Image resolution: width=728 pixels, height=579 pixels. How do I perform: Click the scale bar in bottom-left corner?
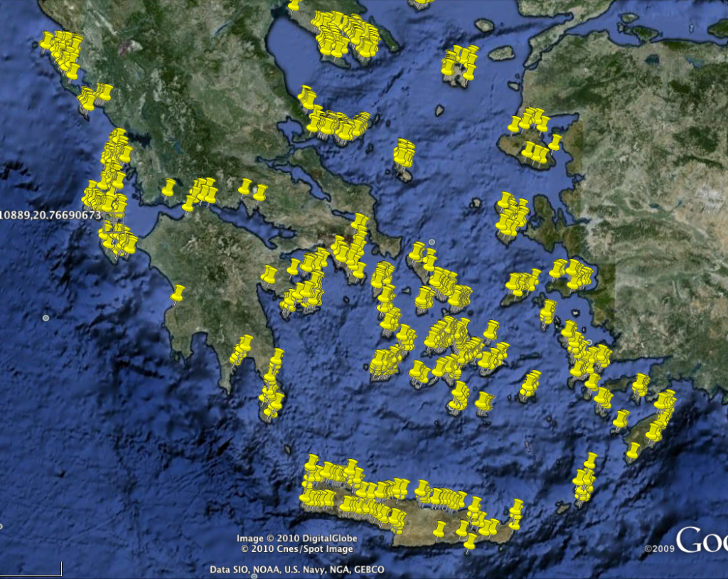(31, 569)
